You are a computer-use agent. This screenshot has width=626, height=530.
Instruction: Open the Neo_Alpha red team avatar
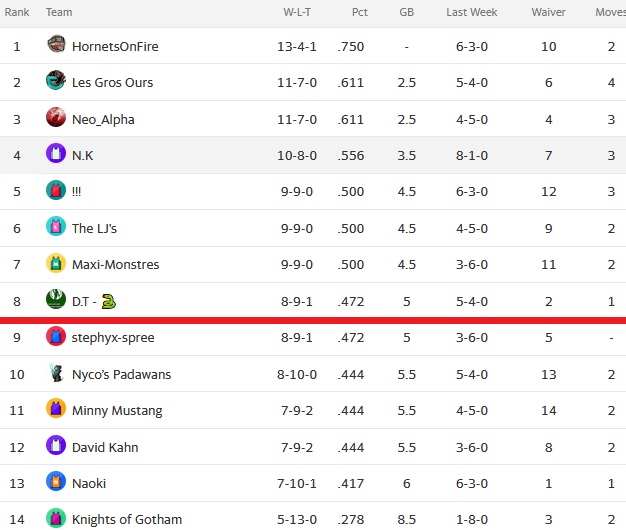click(x=56, y=117)
